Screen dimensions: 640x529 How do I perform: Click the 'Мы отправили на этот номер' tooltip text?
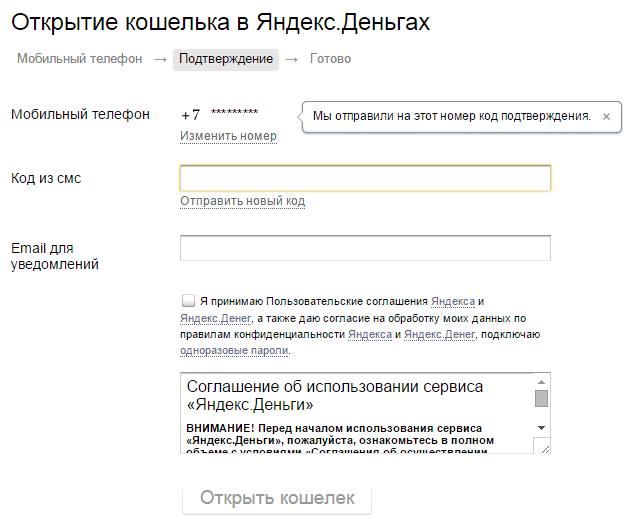452,116
